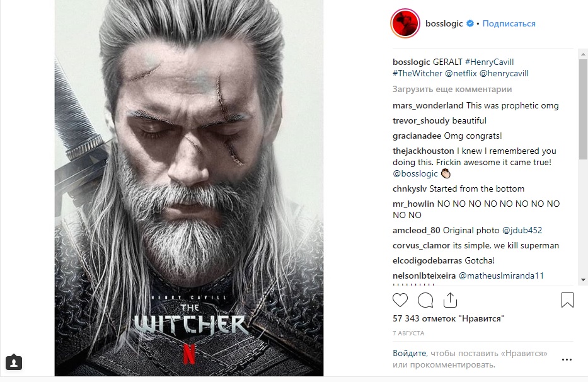
Task: Save post with bookmark icon
Action: tap(567, 299)
